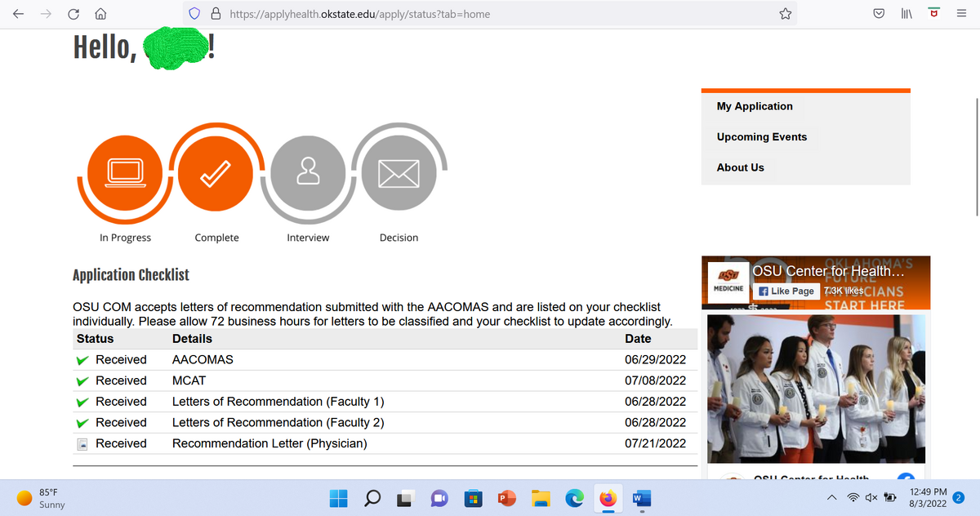Open the Firefox hamburger menu
The width and height of the screenshot is (980, 516).
[x=961, y=14]
